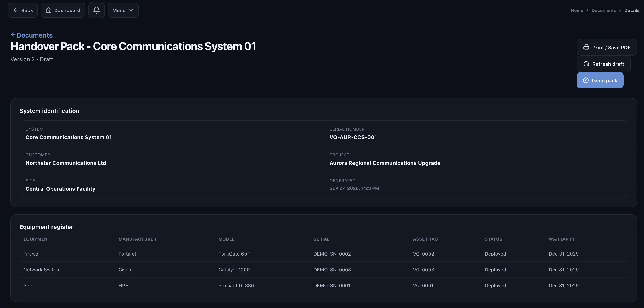The image size is (644, 308).
Task: Click serial DEMO-SN-0001
Action: (x=332, y=285)
